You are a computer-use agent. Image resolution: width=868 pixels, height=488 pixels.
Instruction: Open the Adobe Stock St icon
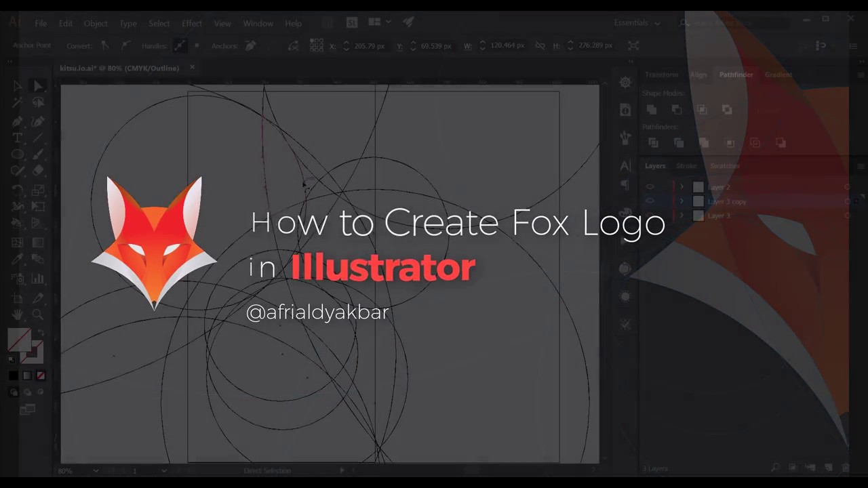click(351, 22)
